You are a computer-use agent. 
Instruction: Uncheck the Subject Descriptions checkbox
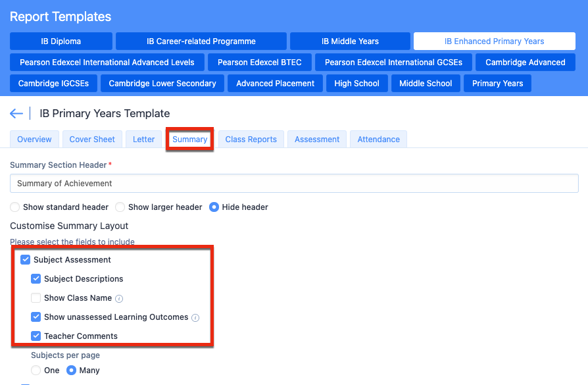point(36,279)
